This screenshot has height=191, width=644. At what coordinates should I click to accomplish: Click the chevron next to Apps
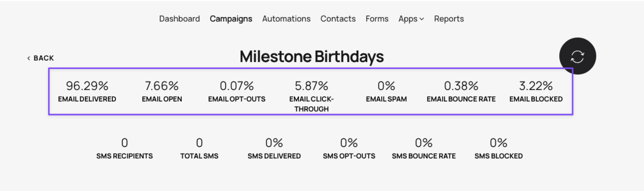pos(422,19)
